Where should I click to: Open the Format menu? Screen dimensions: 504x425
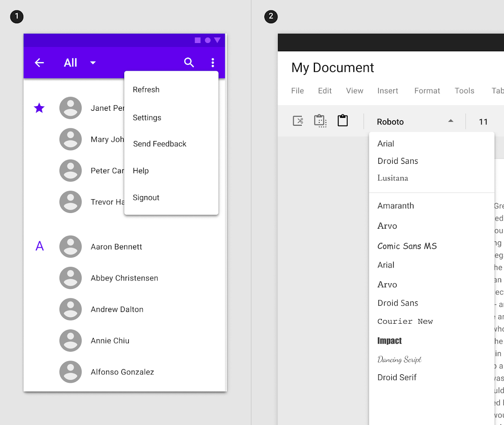pos(427,91)
